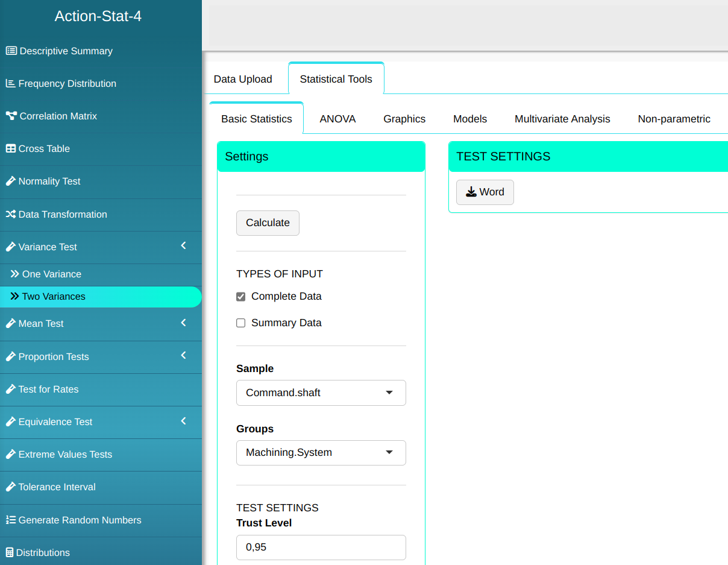The image size is (728, 565).
Task: Select One Variance in the sidebar
Action: click(52, 274)
